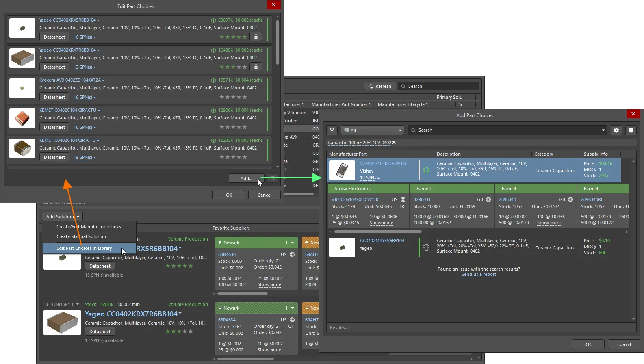Image resolution: width=644 pixels, height=364 pixels.
Task: Delete Yago CC0402KRX5R6BB104 part choice trash icon
Action: pos(256,37)
